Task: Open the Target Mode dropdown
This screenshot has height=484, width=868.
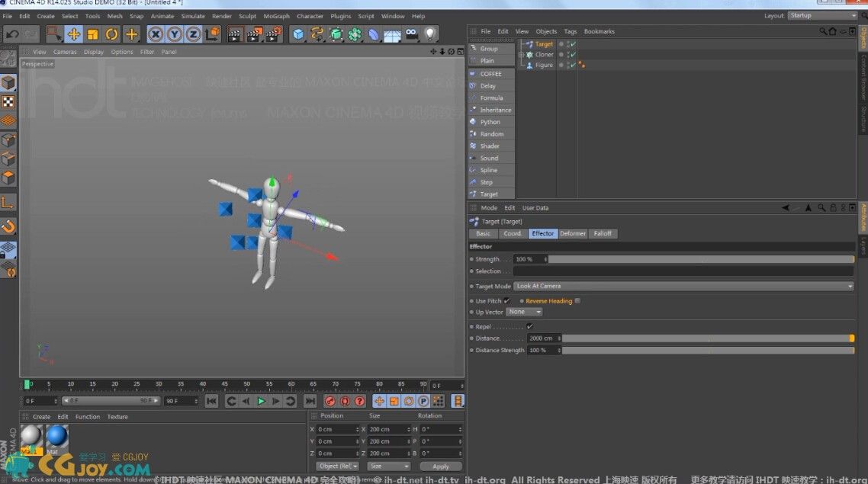Action: point(683,286)
